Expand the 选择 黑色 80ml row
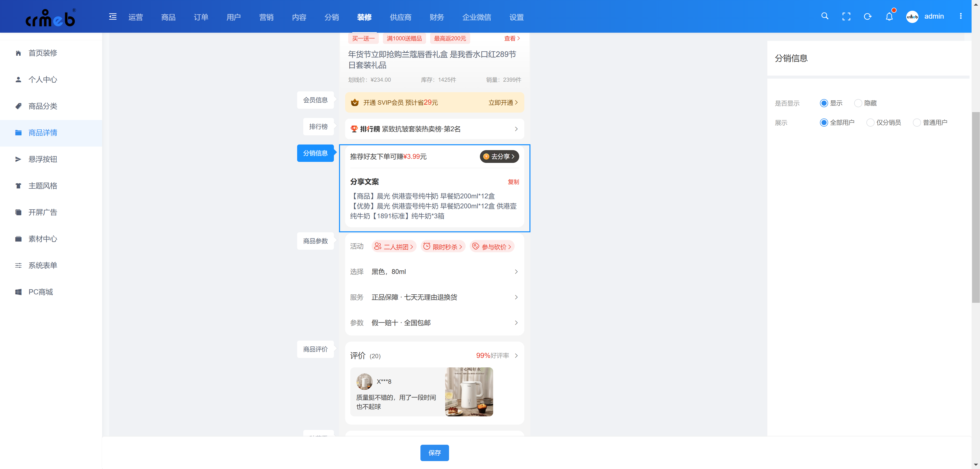The width and height of the screenshot is (980, 469). point(516,272)
